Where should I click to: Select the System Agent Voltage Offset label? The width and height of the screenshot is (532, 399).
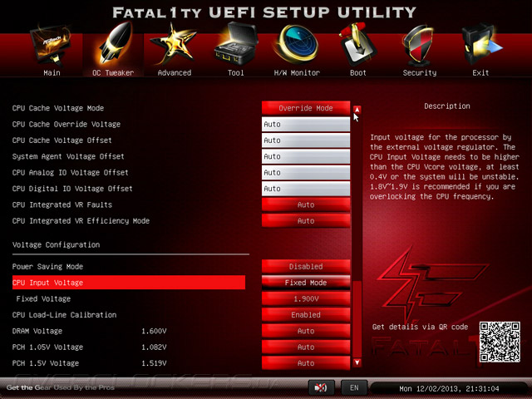click(68, 156)
